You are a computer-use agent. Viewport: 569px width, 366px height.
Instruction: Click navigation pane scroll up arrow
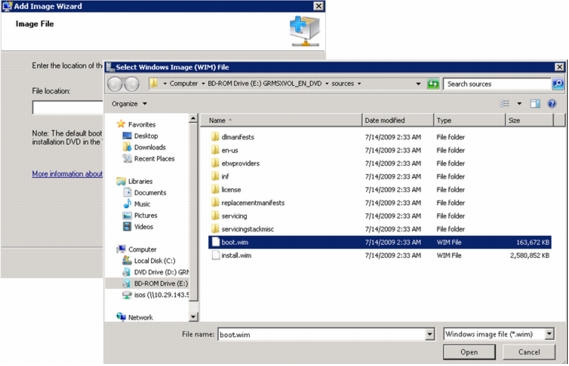(x=193, y=119)
